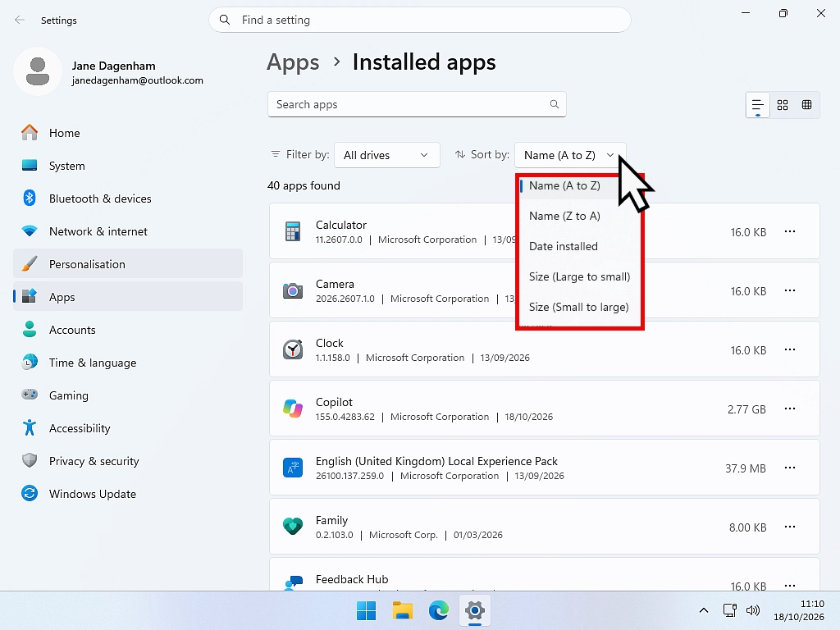Select Personalisation in the sidebar
The height and width of the screenshot is (630, 840).
point(127,264)
